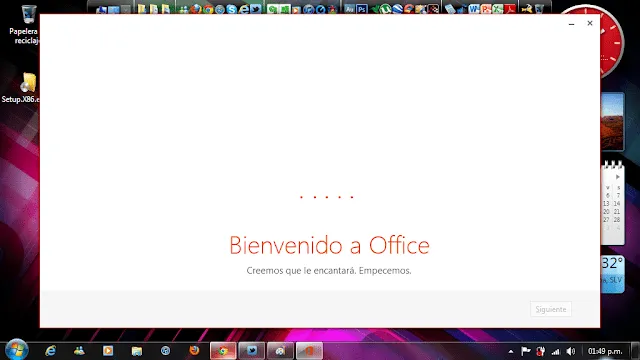Screen dimensions: 640x360
Task: Click 'Creemos que le encantará. Empecemos.' text
Action: tap(329, 271)
